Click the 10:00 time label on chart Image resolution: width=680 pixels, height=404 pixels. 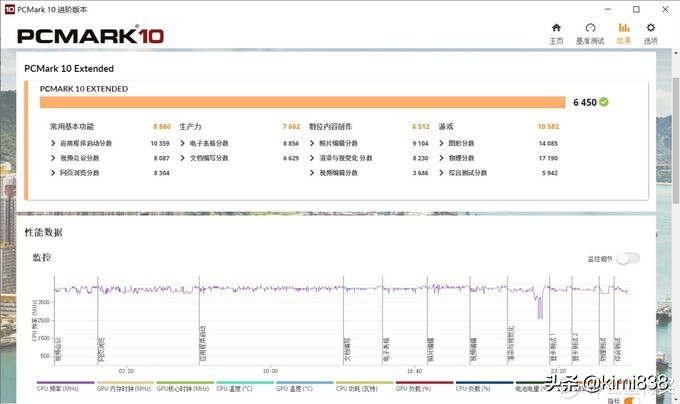pyautogui.click(x=270, y=371)
